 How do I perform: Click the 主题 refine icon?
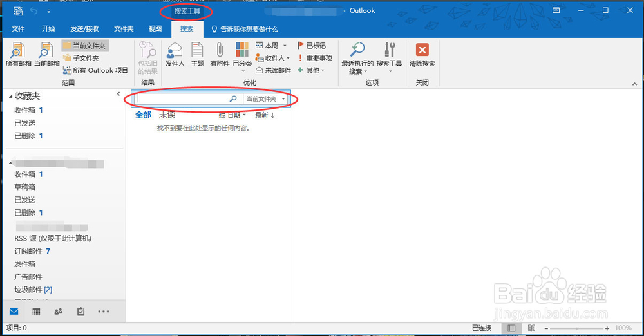[x=197, y=54]
